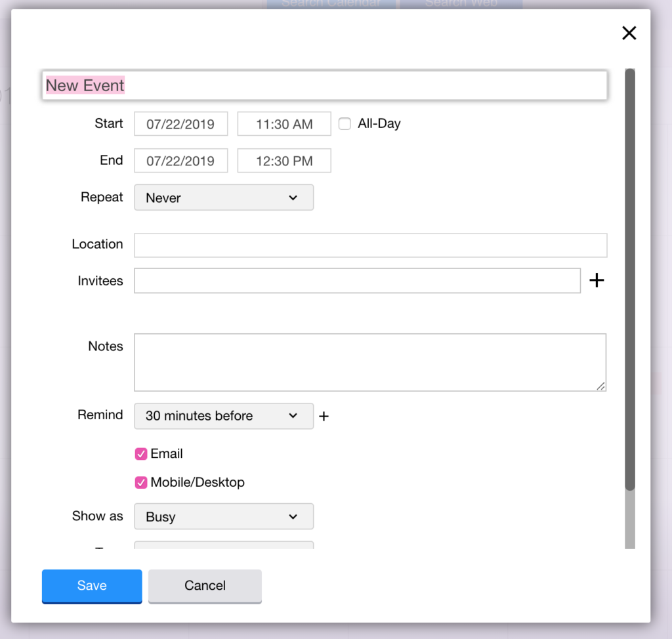Cancel the event creation

205,586
